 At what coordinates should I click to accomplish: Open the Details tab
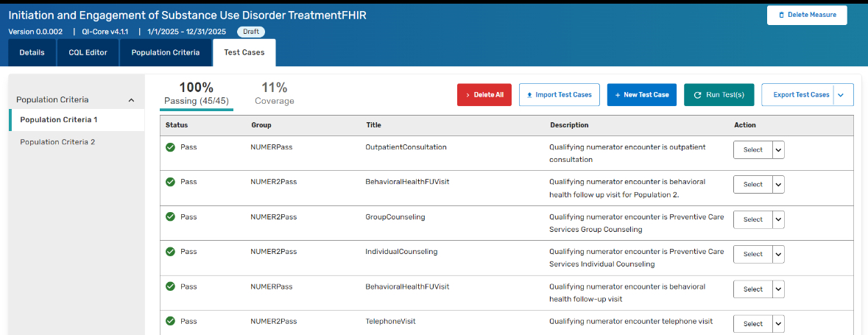(x=32, y=52)
